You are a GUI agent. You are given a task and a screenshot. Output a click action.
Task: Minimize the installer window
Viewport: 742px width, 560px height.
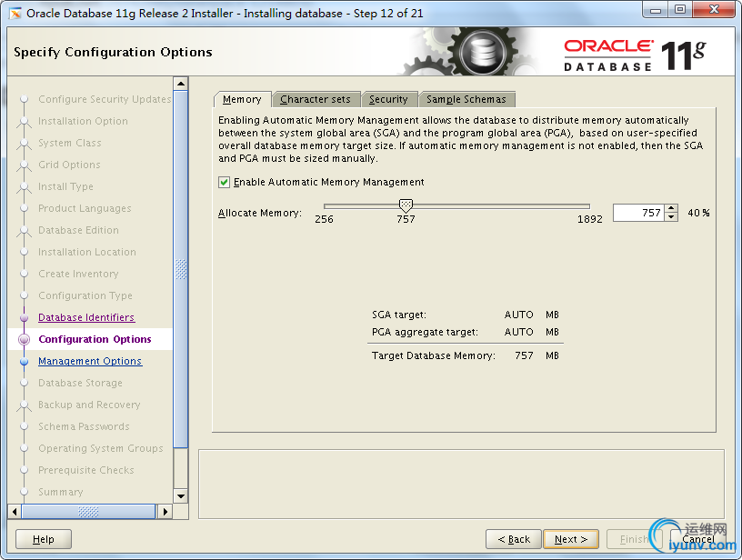tap(656, 10)
